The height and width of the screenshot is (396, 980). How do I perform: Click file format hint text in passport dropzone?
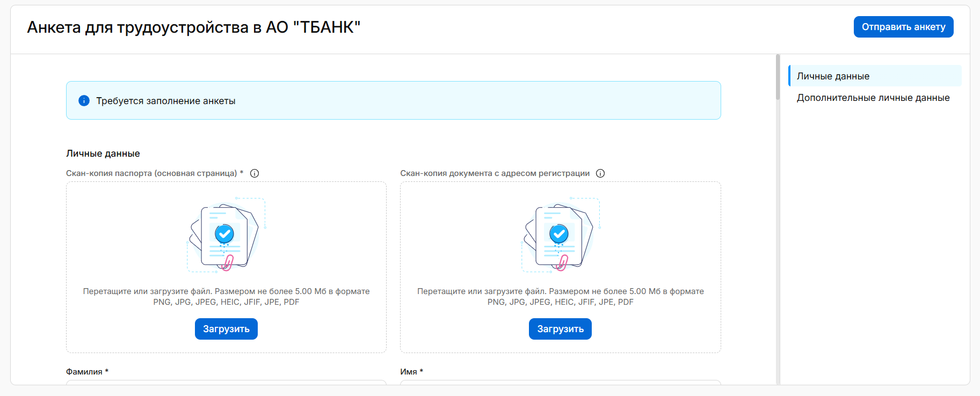(226, 297)
